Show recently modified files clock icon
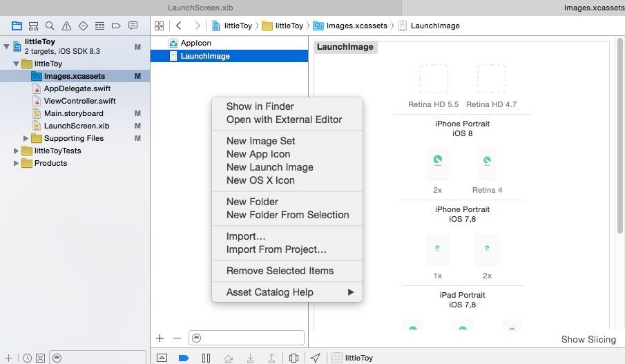This screenshot has width=625, height=364. coord(27,358)
